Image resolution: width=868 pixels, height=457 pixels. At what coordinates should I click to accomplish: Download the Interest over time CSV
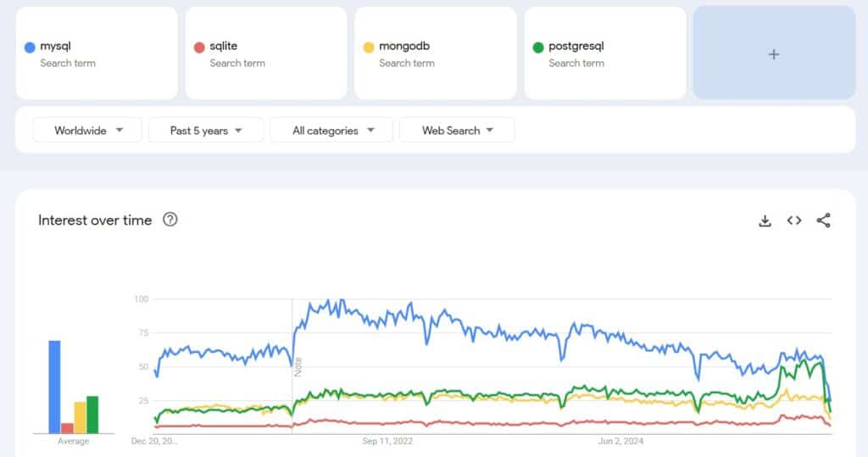[765, 220]
